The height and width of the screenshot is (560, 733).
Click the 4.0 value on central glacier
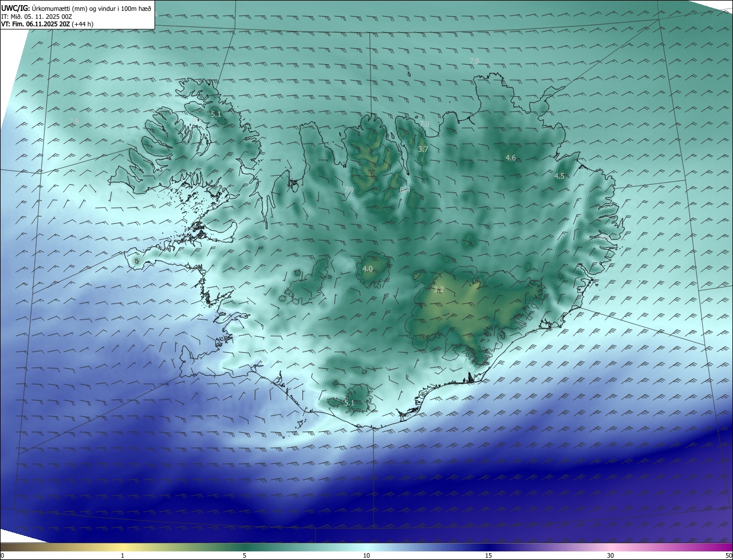click(x=368, y=269)
